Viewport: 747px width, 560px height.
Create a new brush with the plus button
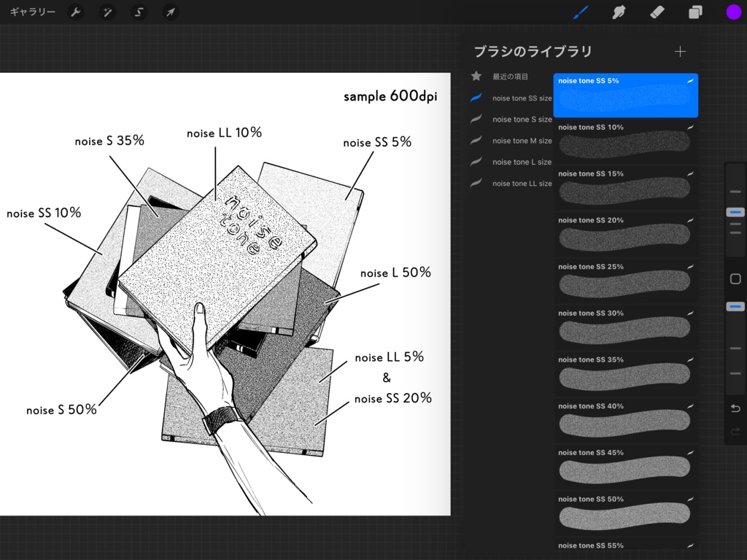point(679,51)
